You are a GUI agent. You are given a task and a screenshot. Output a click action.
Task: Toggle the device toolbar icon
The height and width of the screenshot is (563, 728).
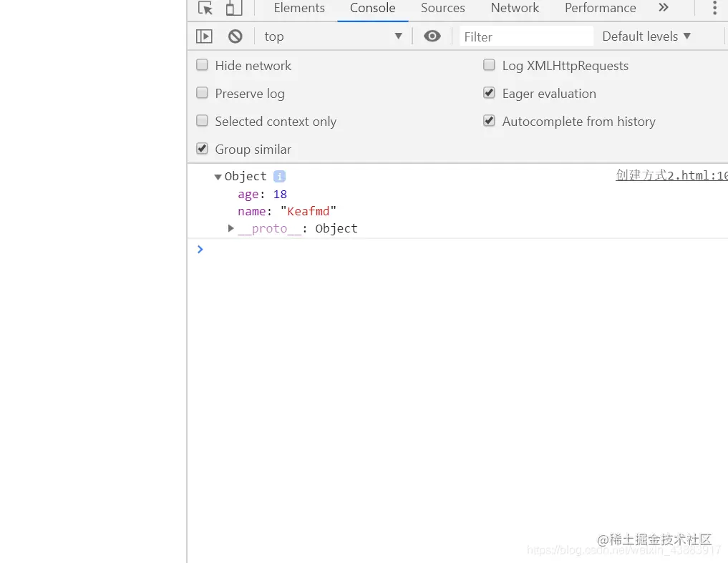coord(234,8)
